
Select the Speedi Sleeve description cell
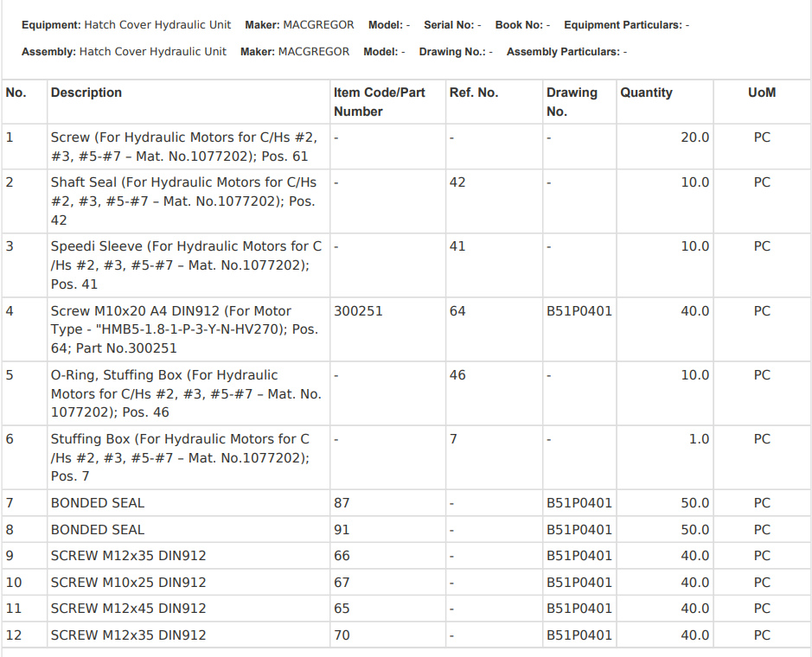(x=185, y=265)
